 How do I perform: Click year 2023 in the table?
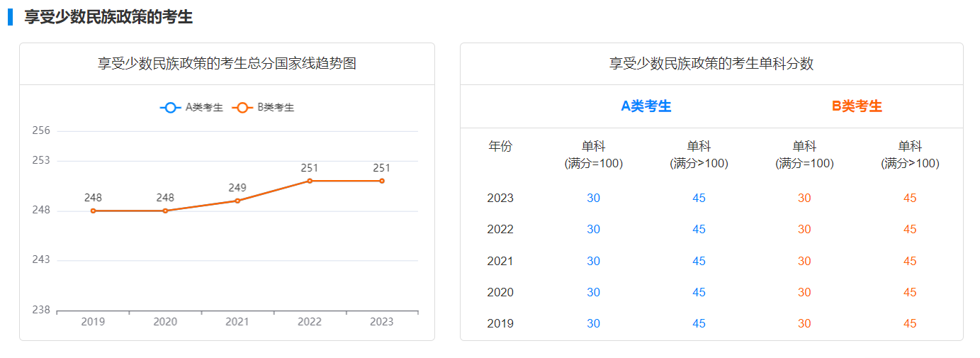[500, 198]
